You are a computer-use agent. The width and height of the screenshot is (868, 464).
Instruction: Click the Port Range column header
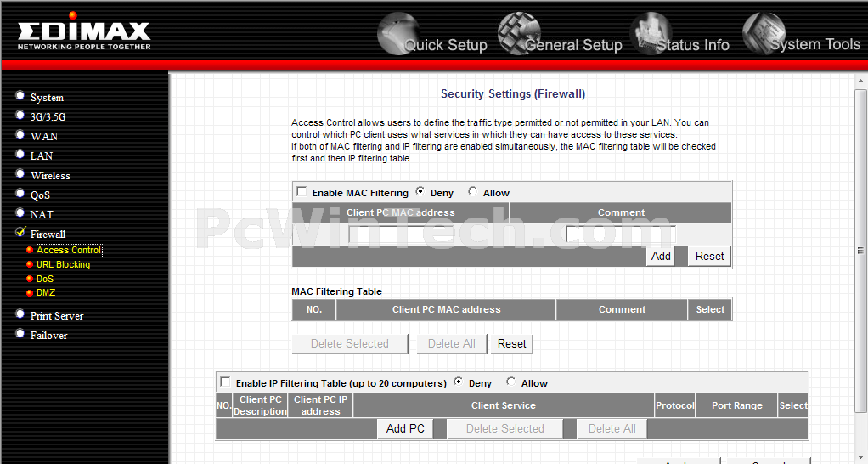pos(737,405)
